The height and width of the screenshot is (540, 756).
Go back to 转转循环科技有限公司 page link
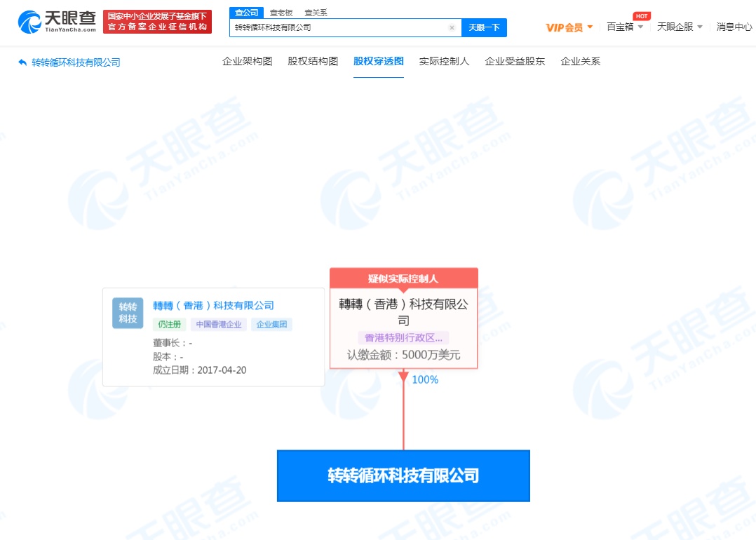pyautogui.click(x=76, y=62)
